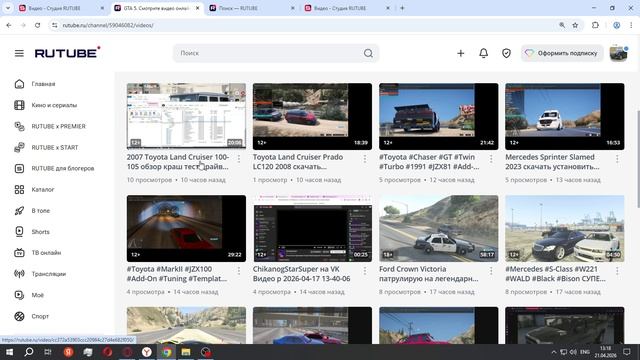Open options for #Toyota #Chaser #GT video
The width and height of the screenshot is (640, 360).
(x=491, y=158)
